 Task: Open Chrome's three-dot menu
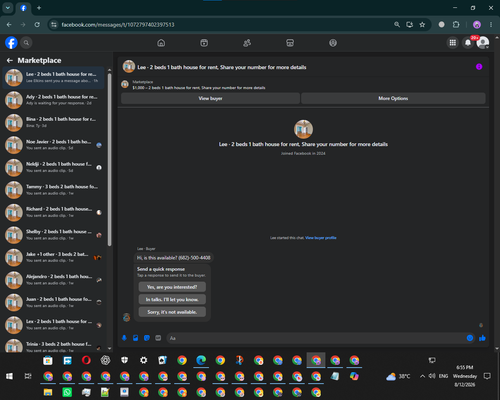[x=491, y=24]
